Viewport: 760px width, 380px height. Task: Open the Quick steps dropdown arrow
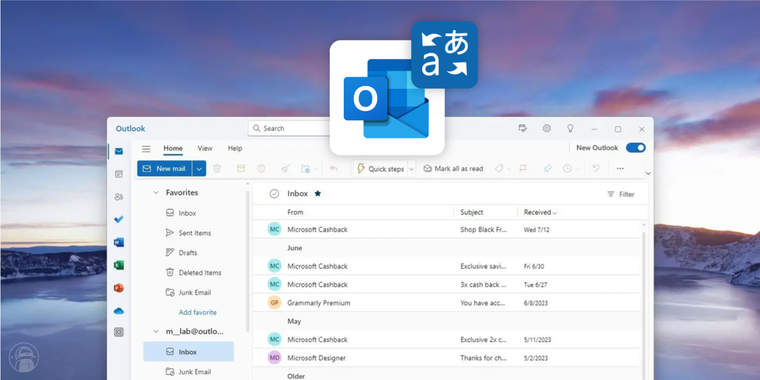click(x=412, y=169)
